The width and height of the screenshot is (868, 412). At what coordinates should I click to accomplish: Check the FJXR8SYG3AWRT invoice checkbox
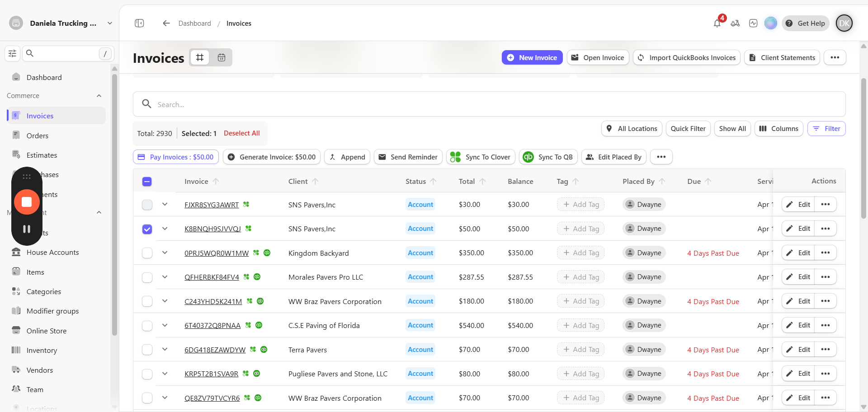[x=147, y=205]
